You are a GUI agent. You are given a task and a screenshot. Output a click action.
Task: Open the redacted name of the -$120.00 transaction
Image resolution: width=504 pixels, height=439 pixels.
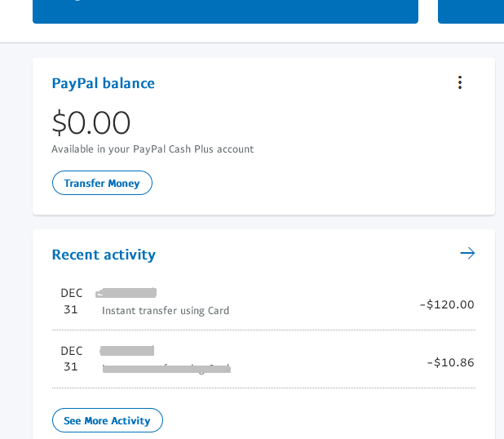pos(126,292)
